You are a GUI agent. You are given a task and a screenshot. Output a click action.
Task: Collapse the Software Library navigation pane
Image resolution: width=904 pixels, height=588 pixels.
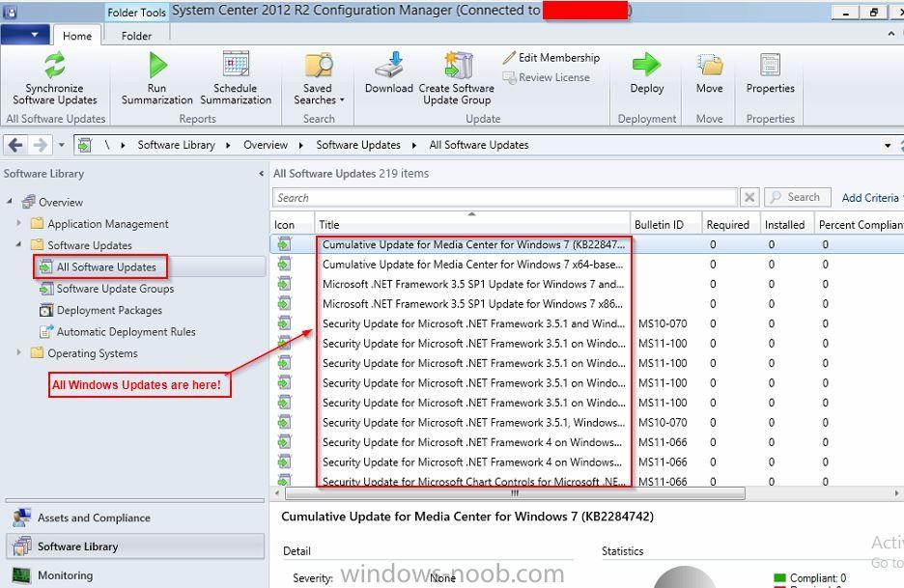click(x=261, y=174)
